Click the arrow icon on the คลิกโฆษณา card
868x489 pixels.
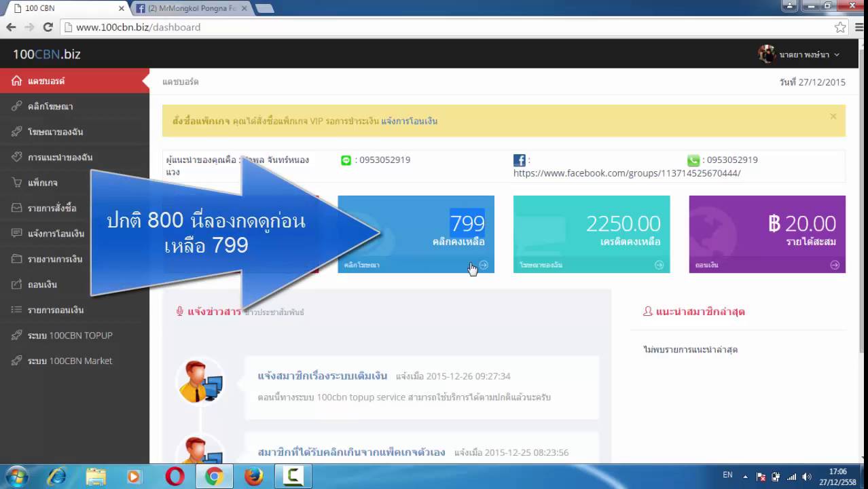pyautogui.click(x=484, y=265)
